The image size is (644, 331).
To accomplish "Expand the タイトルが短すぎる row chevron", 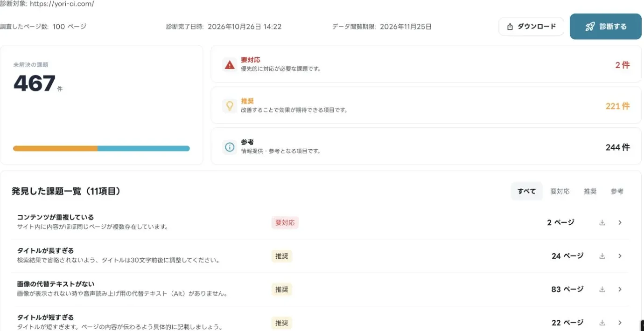I will (620, 323).
